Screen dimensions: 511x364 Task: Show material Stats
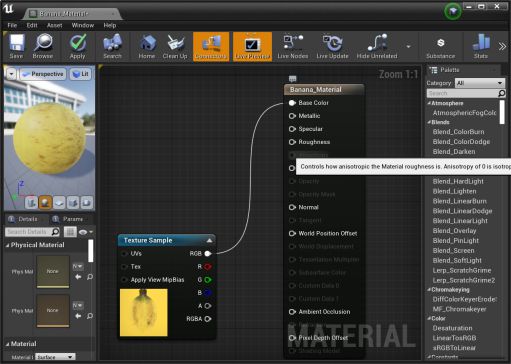[481, 47]
